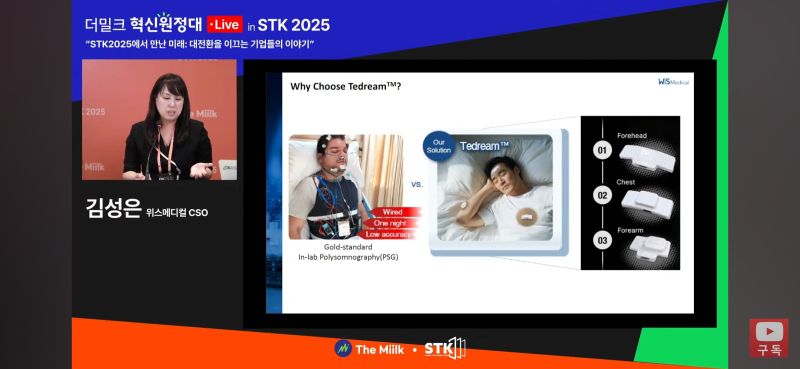Click the Forehead label text

[x=632, y=136]
